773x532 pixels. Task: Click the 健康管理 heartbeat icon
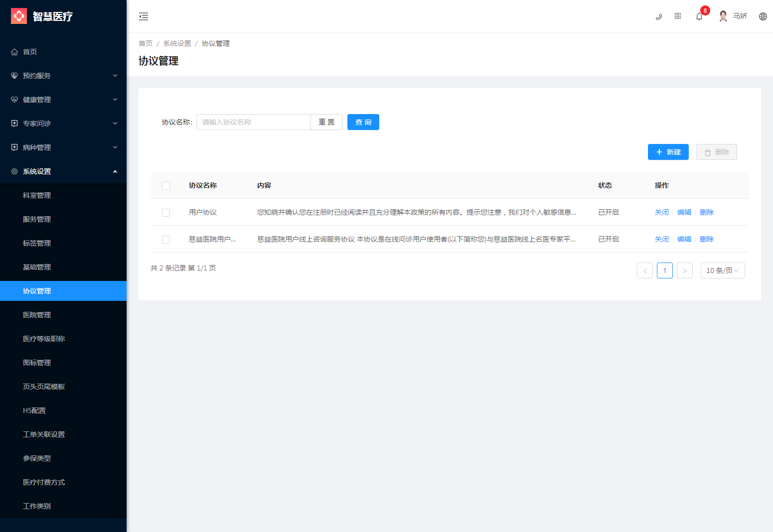pyautogui.click(x=14, y=100)
